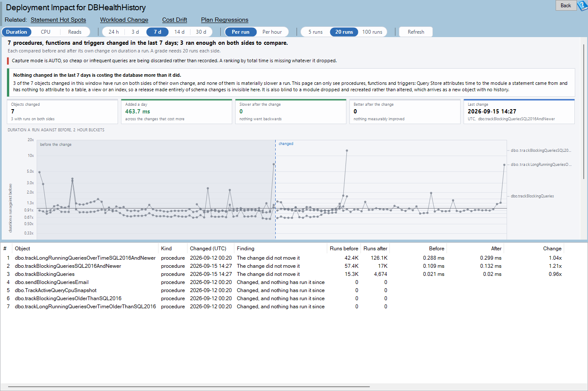588x391 pixels.
Task: Select the 20 runs option
Action: (344, 32)
